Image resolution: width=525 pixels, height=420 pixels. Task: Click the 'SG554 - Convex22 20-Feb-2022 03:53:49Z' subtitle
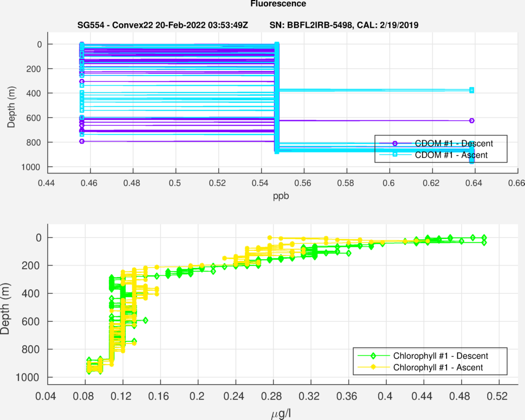point(163,25)
